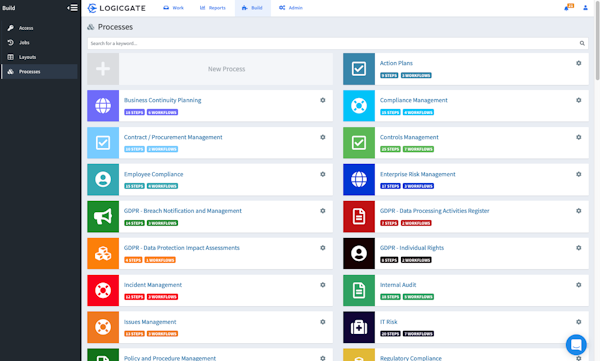Open Action Plans settings gear
This screenshot has height=361, width=600.
coord(579,63)
